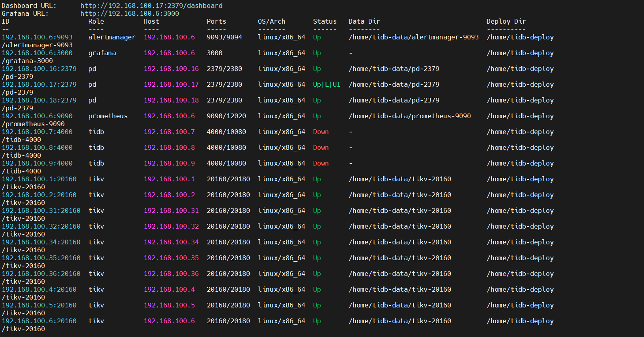Click the host IP 192.168.100.16 in pd row
The height and width of the screenshot is (337, 644).
[x=171, y=69]
